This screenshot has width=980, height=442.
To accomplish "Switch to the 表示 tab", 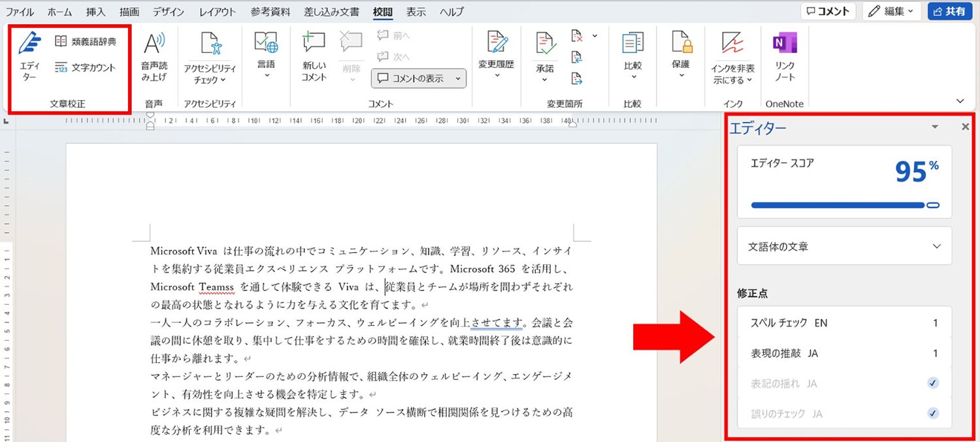I will [416, 12].
